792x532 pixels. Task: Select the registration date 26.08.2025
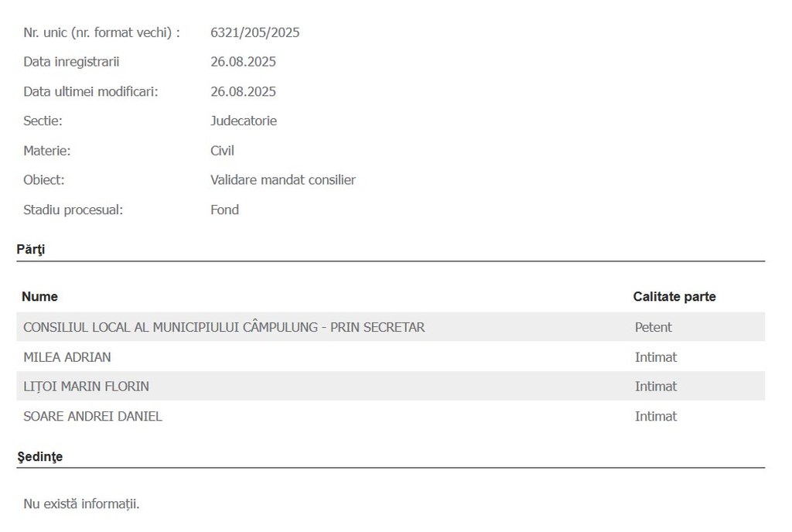click(243, 62)
